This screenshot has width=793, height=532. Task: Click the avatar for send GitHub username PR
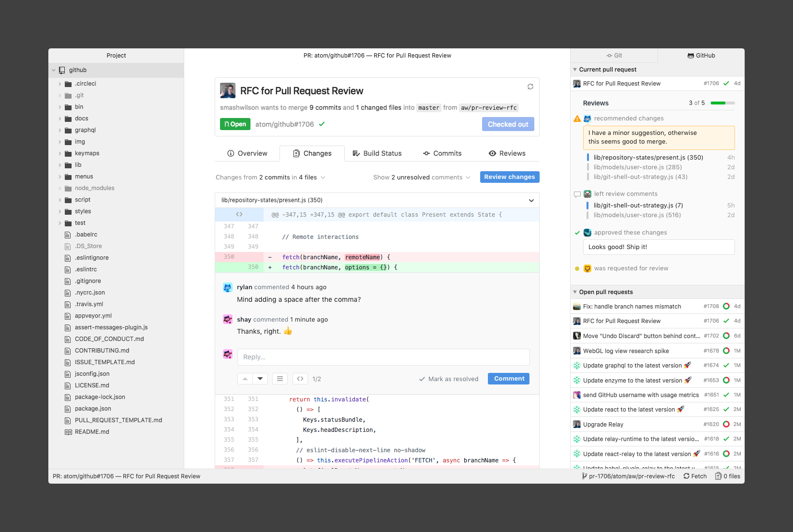(577, 395)
